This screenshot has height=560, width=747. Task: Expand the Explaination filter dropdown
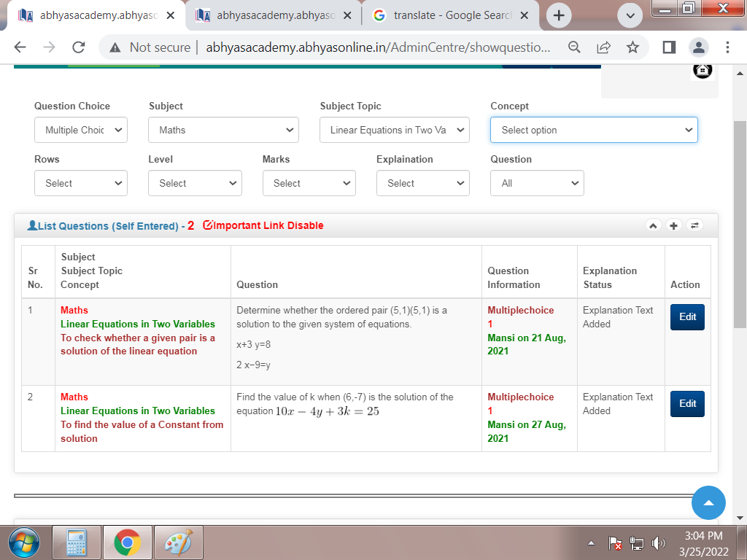pos(422,183)
